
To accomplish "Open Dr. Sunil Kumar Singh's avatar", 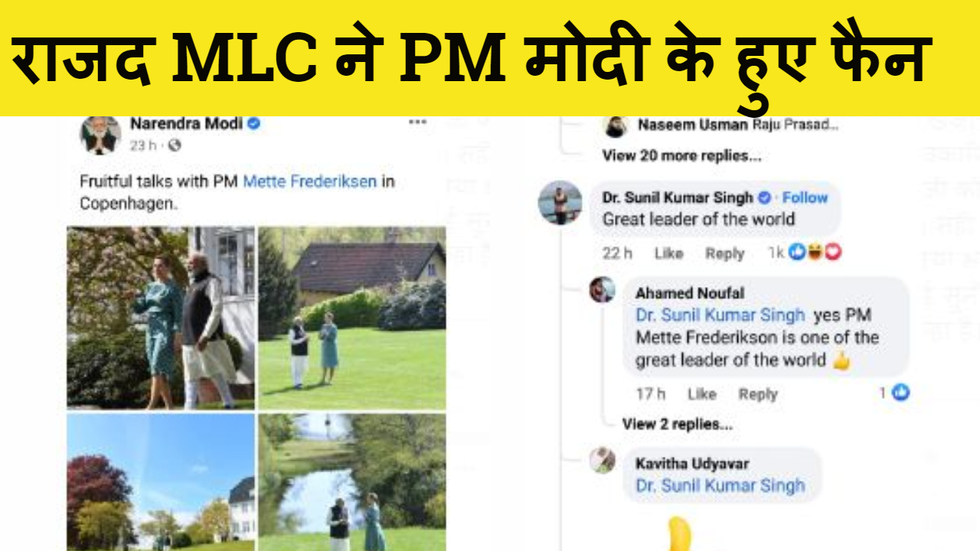I will (560, 202).
